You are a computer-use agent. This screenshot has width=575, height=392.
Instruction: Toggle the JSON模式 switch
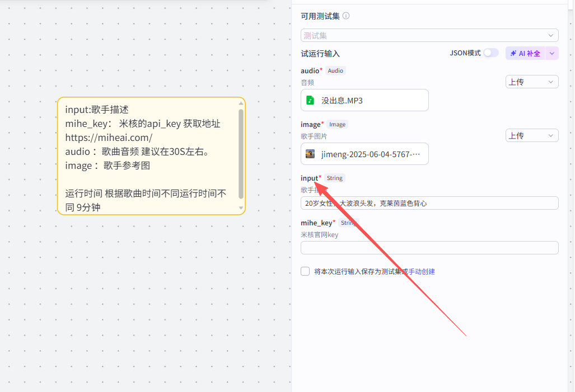tap(491, 53)
